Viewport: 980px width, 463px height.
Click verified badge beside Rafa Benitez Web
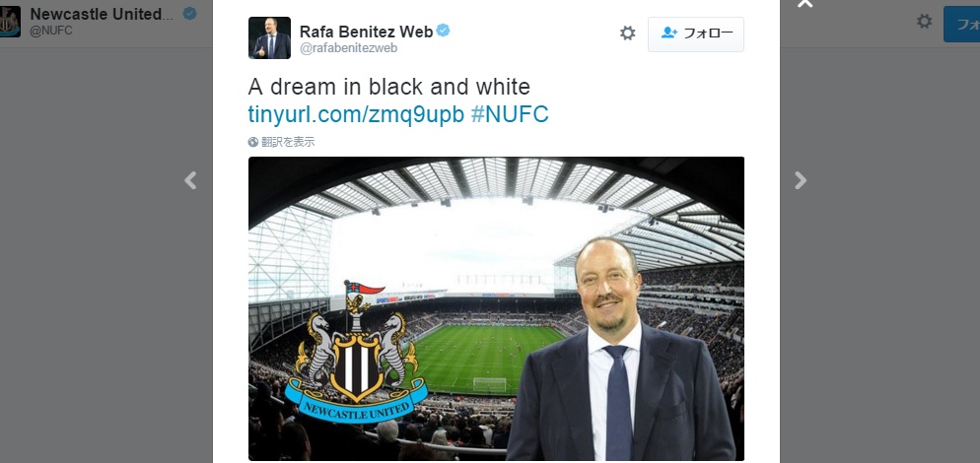click(443, 30)
